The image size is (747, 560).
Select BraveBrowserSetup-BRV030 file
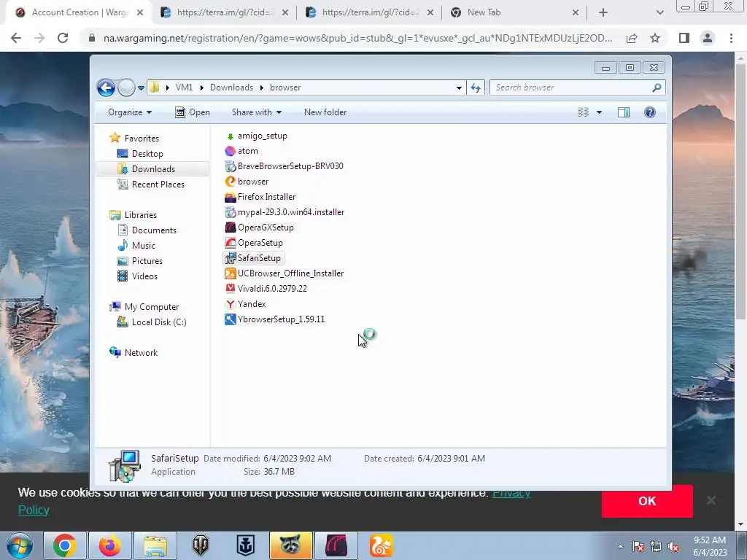(x=285, y=166)
